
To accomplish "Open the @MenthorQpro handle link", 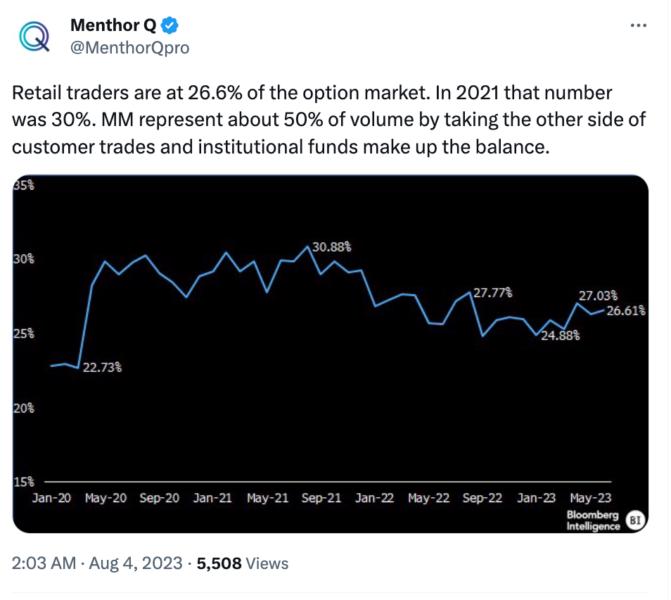I will coord(126,47).
